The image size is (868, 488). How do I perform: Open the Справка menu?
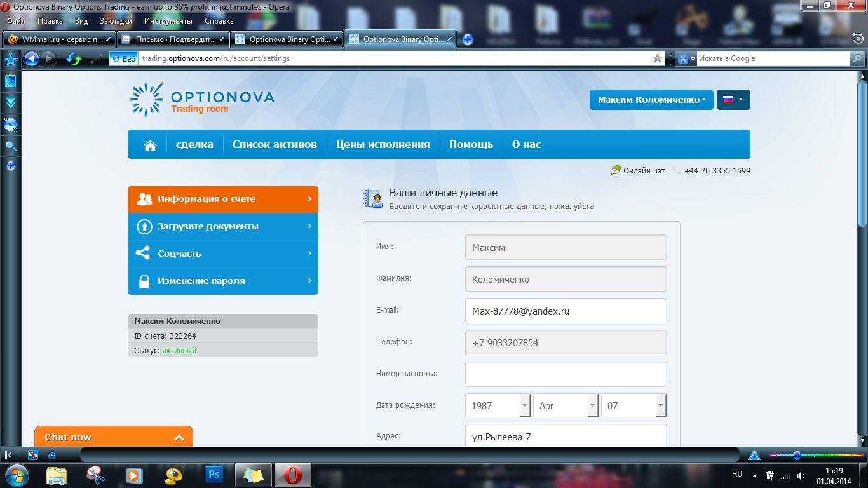(x=219, y=21)
